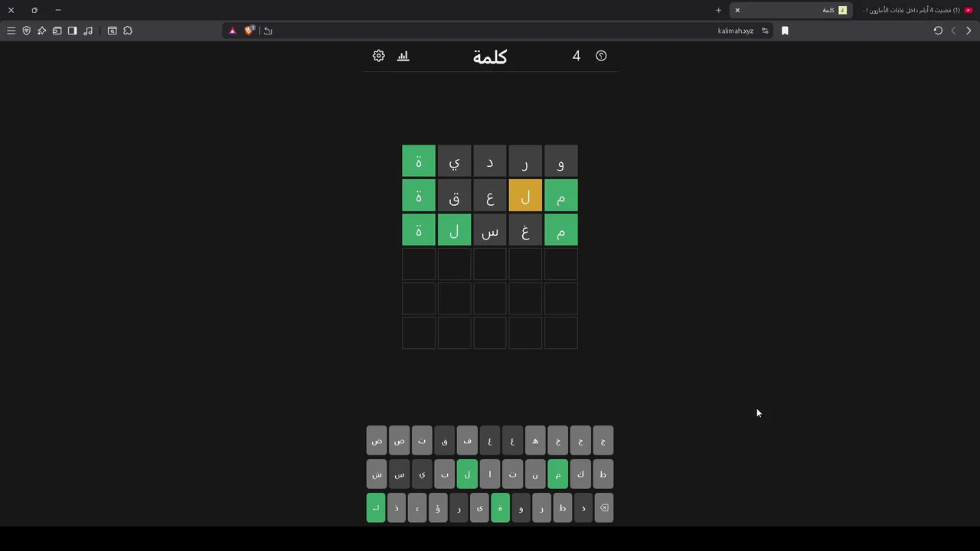Click the Brave VPN shield icon
The image size is (980, 551).
27,31
